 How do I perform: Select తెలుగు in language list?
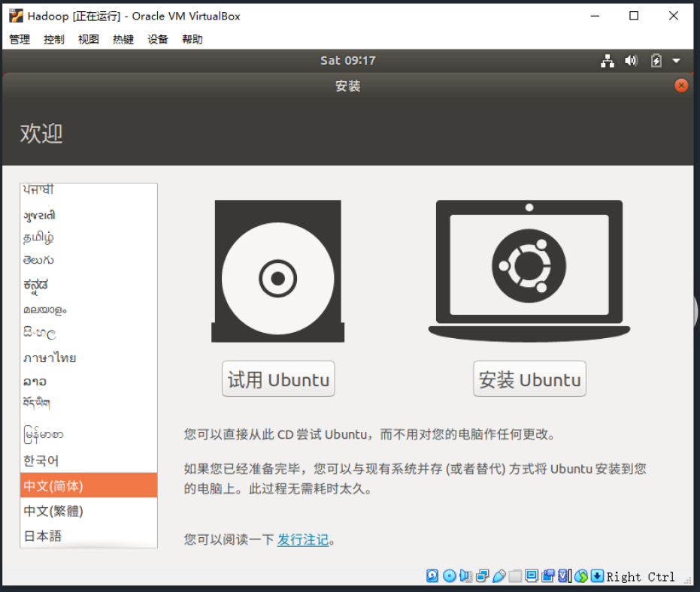pos(89,260)
